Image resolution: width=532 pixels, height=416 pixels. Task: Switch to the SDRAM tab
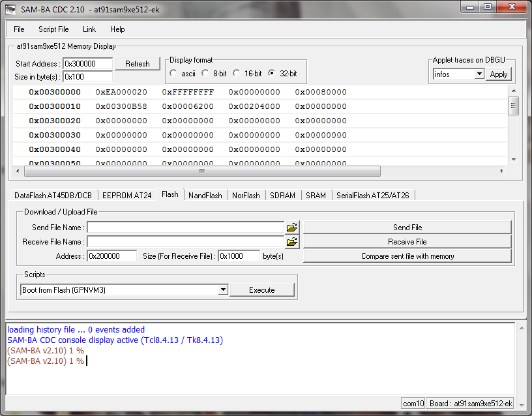coord(283,196)
